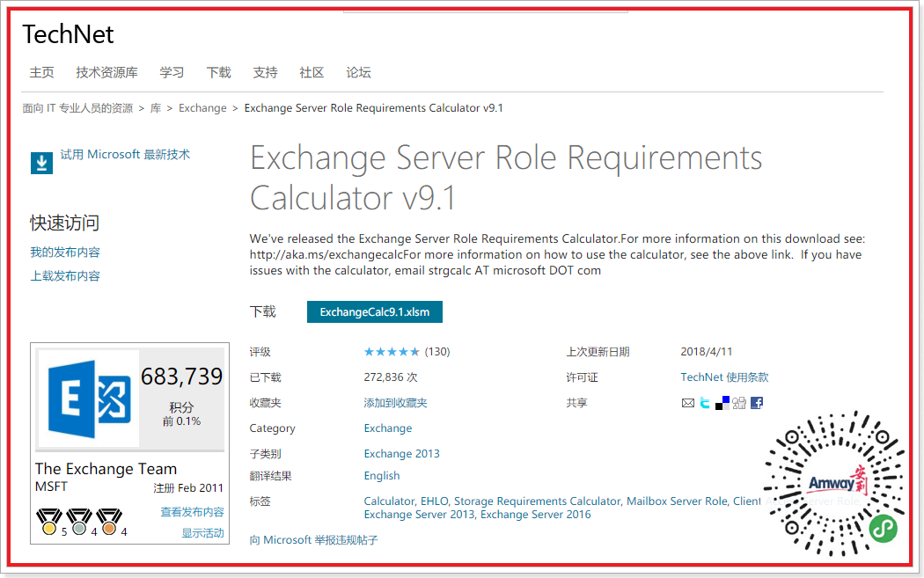Open 上载发布内容 quick access link
Screen dimensions: 924x578
[65, 275]
